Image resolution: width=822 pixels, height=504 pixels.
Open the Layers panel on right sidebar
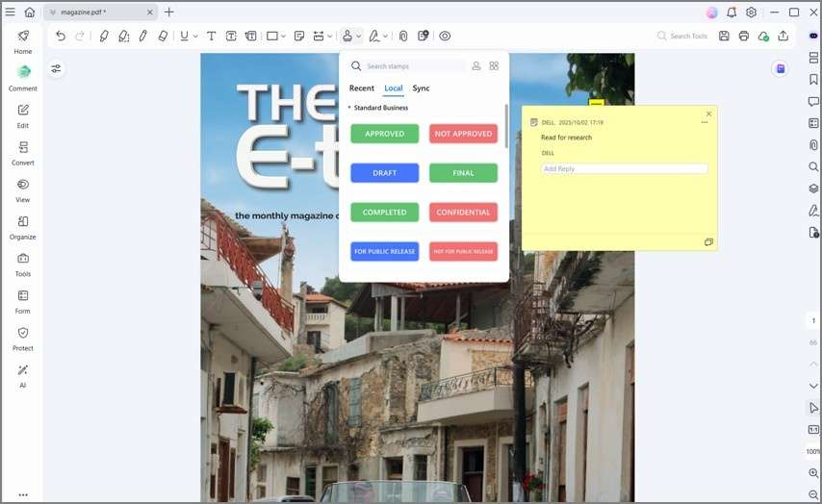coord(813,189)
